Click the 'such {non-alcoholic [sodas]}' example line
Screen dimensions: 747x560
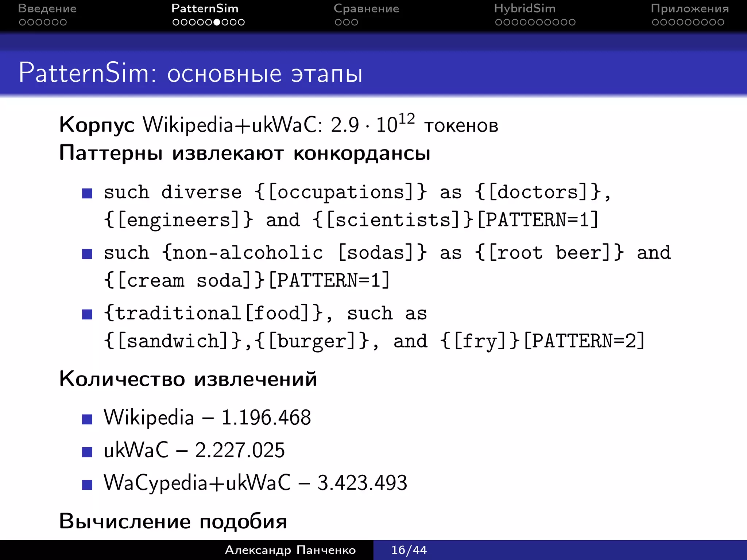coord(387,253)
